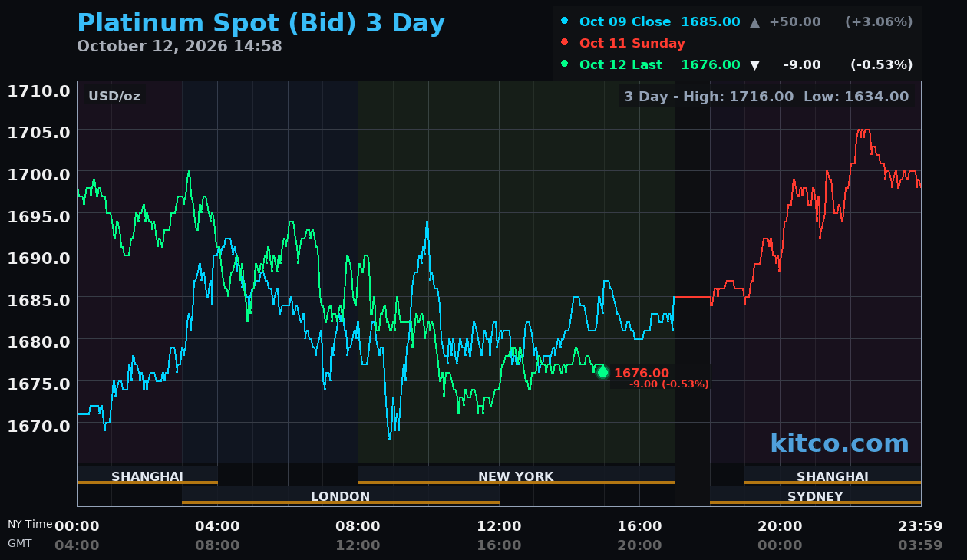Viewport: 967px width, 560px height.
Task: Open the kitco.com site link
Action: point(840,443)
